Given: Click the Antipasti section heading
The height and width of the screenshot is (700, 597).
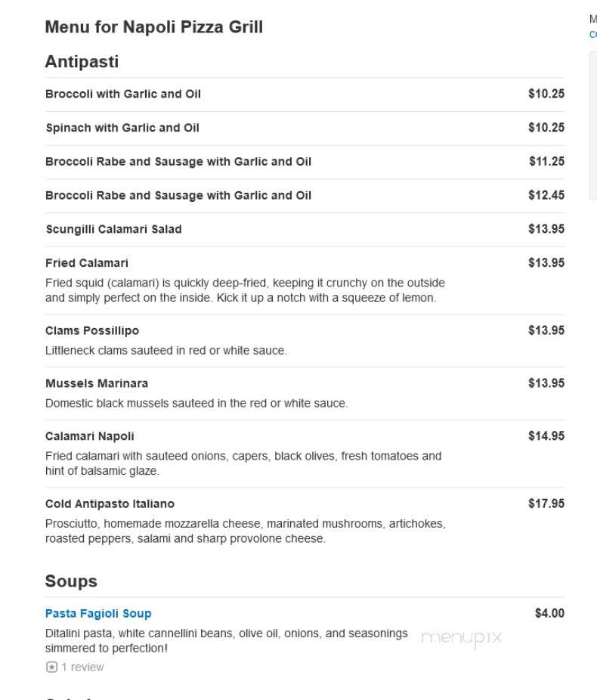Looking at the screenshot, I should point(82,61).
